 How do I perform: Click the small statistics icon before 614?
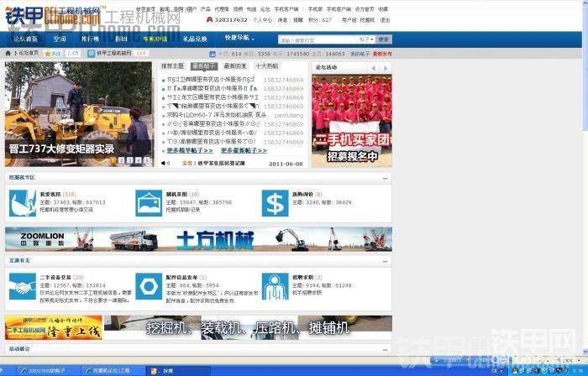[x=213, y=54]
